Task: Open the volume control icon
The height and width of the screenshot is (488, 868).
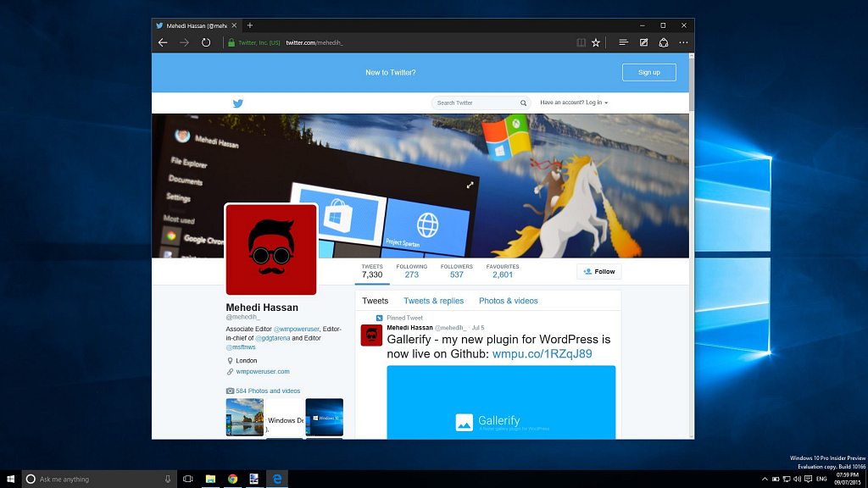Action: [797, 480]
